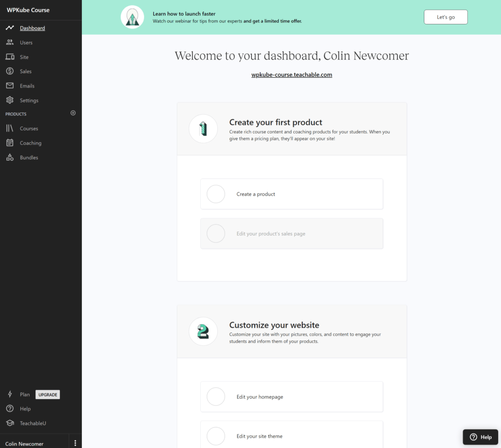The width and height of the screenshot is (501, 448).
Task: Open the three-dot menu beside Colin Newcomer
Action: click(x=75, y=443)
